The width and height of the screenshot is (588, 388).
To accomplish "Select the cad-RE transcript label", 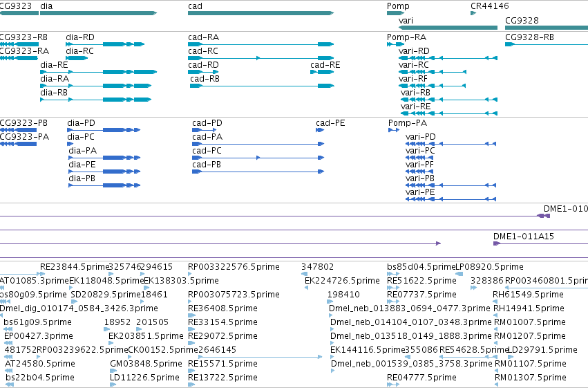I will tap(325, 65).
